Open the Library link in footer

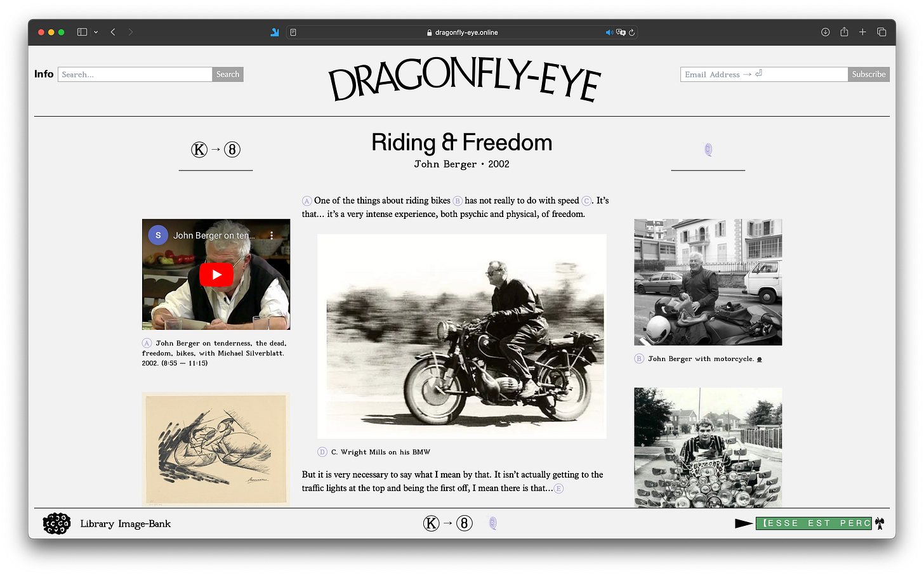pyautogui.click(x=97, y=524)
